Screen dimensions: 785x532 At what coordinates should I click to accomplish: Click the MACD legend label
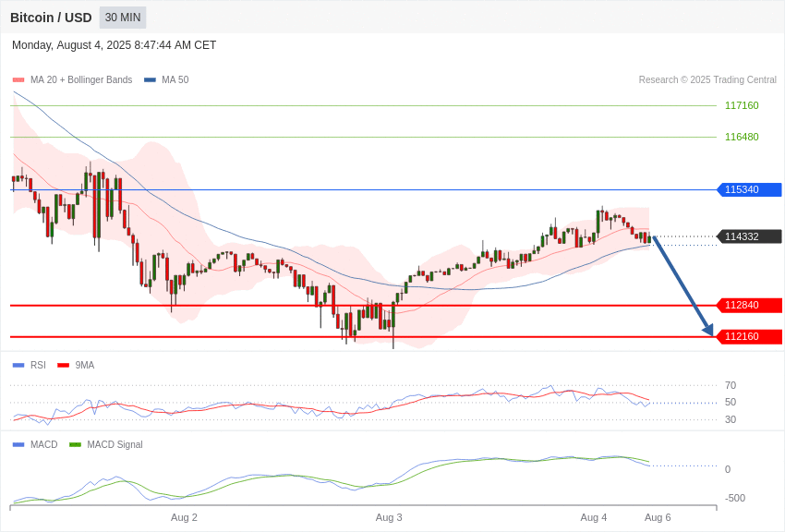[x=44, y=444]
